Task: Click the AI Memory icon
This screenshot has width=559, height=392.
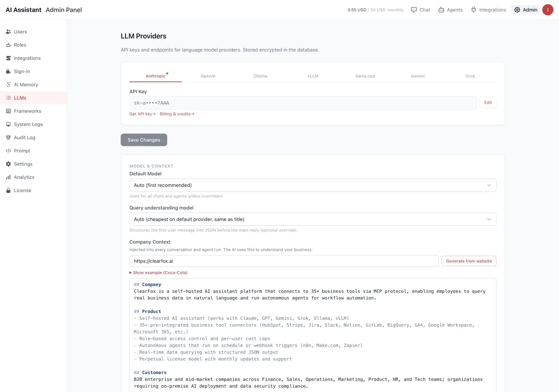Action: coord(8,85)
